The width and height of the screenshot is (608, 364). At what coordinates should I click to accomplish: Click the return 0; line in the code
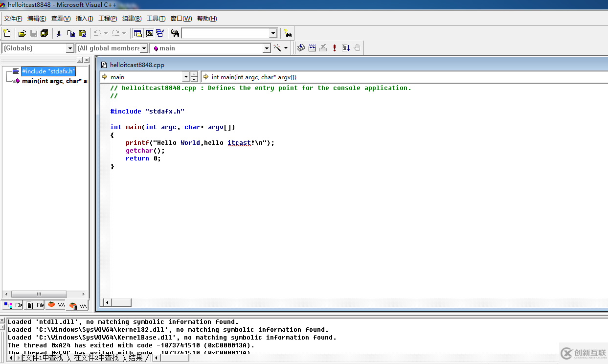pos(143,159)
